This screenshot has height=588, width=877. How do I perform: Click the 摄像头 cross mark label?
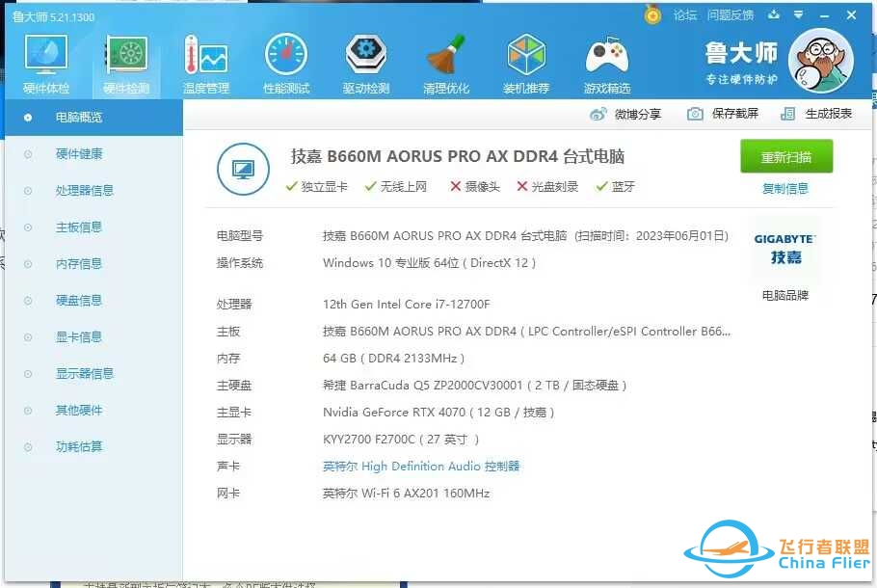[475, 187]
